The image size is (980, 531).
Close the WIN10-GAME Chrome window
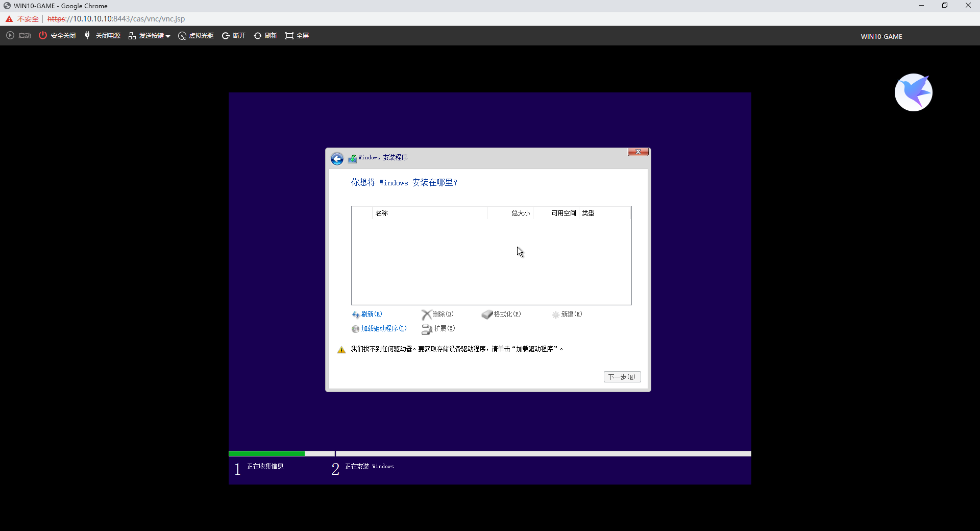point(968,6)
